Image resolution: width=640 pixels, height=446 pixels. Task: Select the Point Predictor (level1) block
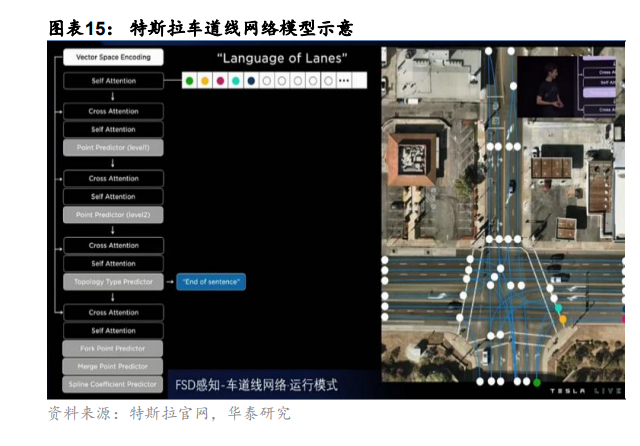pos(113,147)
